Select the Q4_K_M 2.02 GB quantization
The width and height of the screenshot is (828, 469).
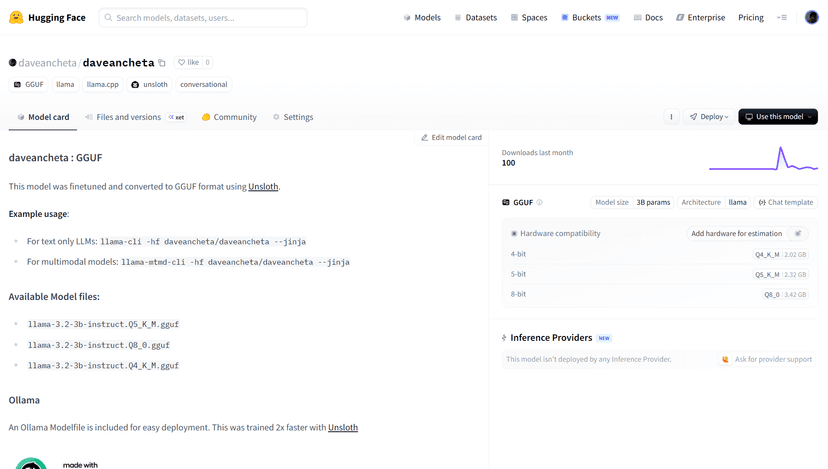(780, 255)
